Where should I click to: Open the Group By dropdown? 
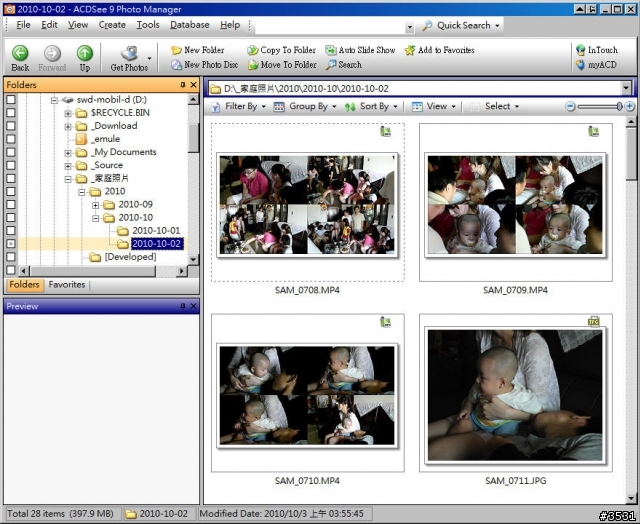tap(305, 107)
